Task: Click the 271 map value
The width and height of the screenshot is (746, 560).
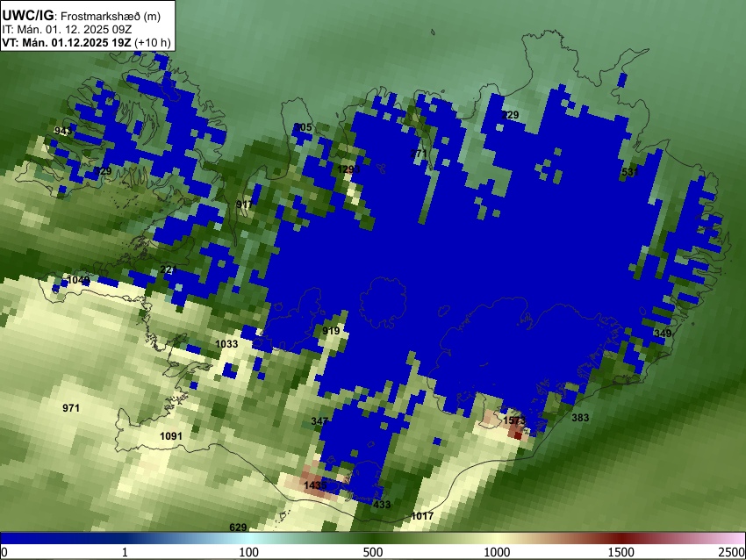Action: click(418, 154)
